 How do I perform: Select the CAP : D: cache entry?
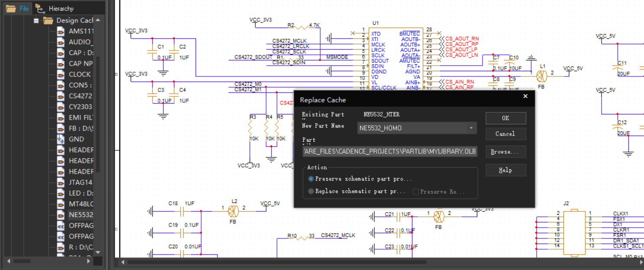coord(81,53)
